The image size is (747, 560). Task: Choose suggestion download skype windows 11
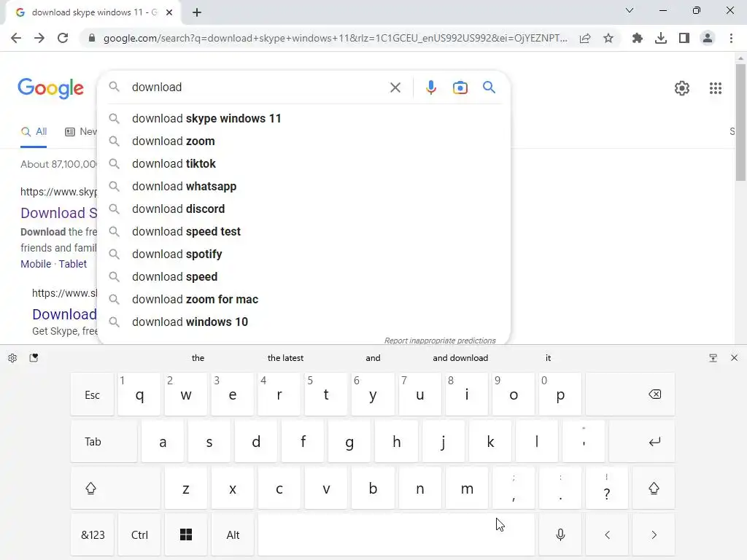coord(303,119)
